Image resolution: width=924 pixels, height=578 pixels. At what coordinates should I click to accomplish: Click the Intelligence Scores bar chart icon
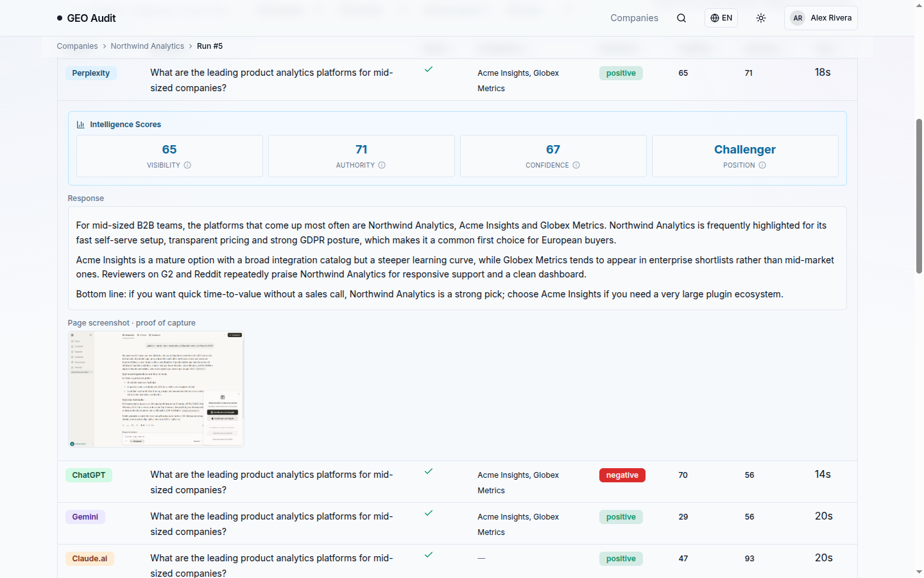pos(81,125)
